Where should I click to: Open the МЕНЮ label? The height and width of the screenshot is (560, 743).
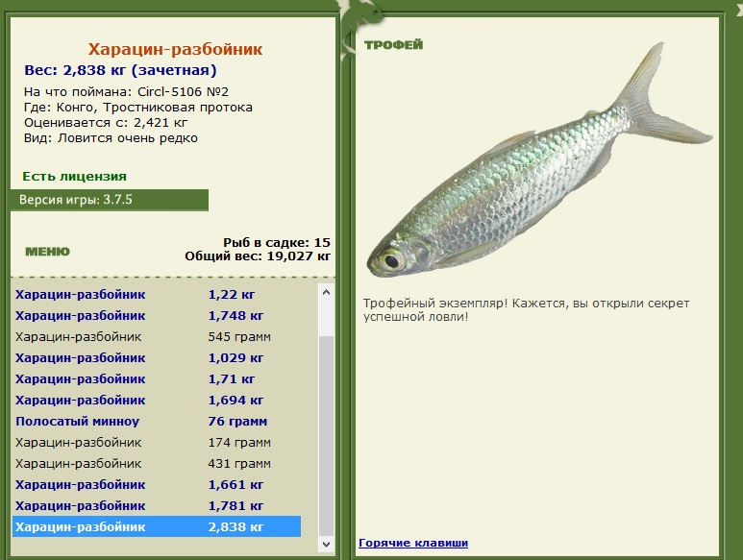point(47,252)
